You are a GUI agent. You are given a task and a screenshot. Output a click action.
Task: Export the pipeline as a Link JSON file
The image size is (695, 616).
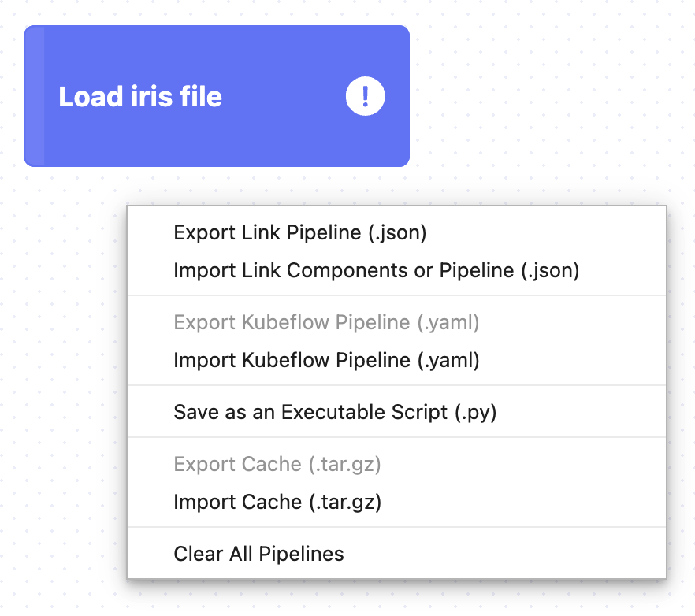299,233
